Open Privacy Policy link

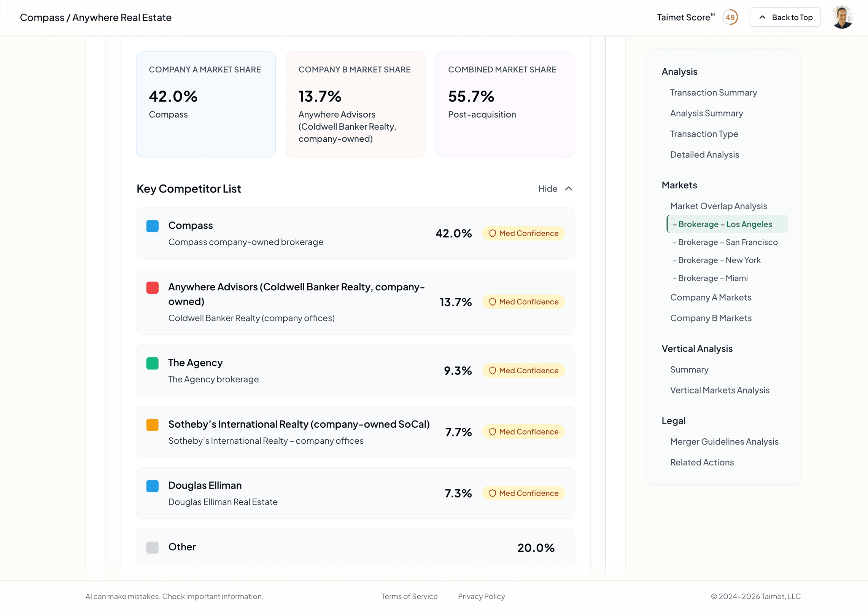pos(481,596)
